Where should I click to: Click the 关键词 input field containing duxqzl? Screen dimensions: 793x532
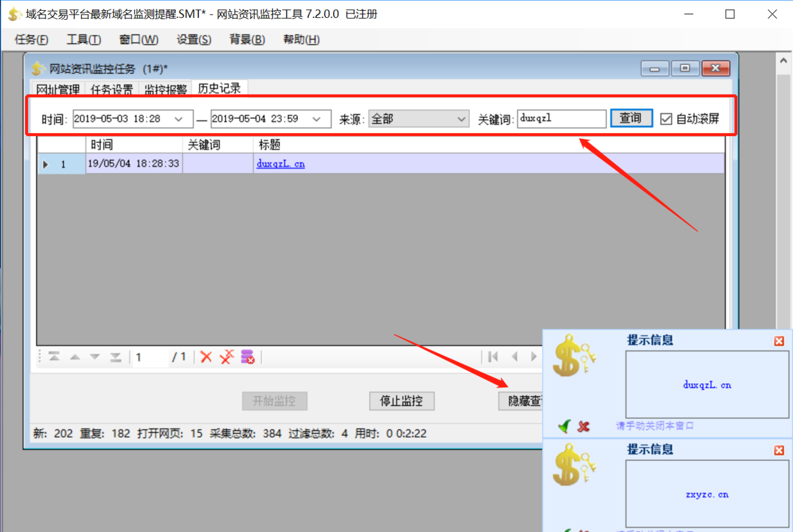[561, 119]
